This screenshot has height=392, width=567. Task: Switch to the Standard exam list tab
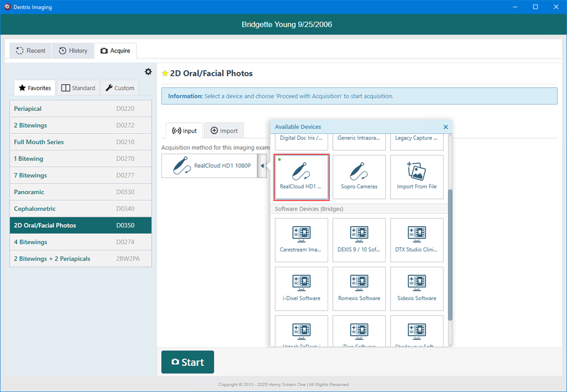pyautogui.click(x=78, y=88)
